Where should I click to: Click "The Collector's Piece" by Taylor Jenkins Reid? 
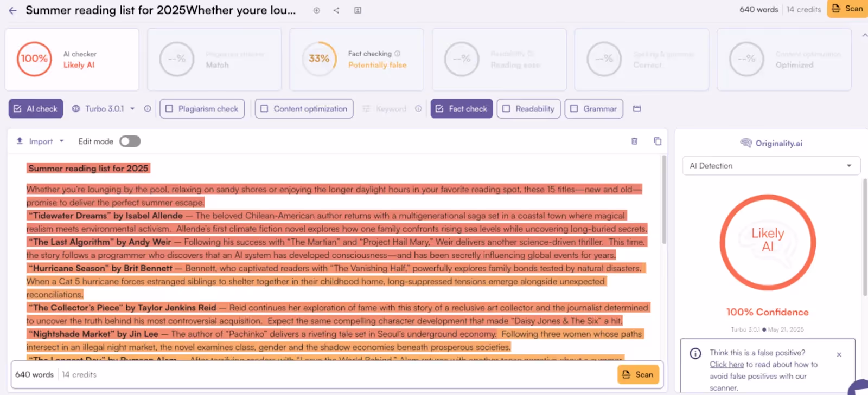(x=122, y=308)
